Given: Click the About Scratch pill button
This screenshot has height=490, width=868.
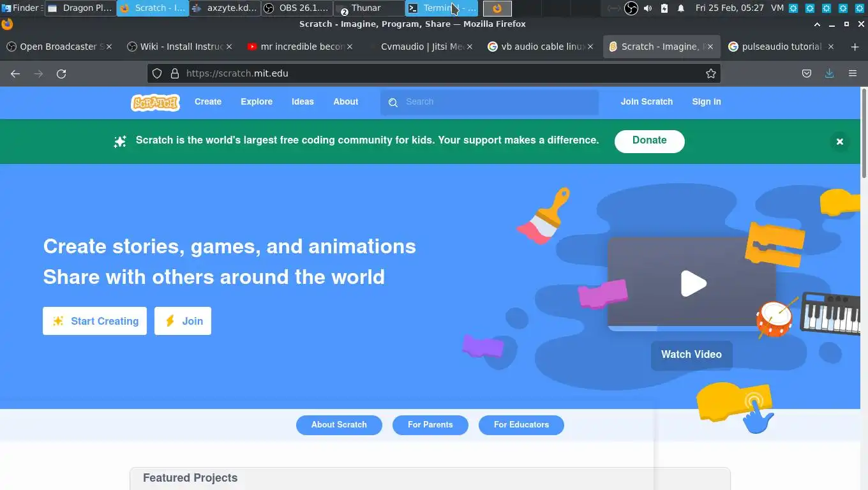Looking at the screenshot, I should pos(339,425).
